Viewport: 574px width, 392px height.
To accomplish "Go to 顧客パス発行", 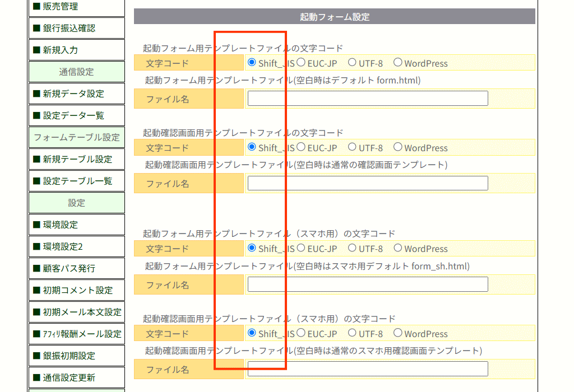I will (76, 268).
